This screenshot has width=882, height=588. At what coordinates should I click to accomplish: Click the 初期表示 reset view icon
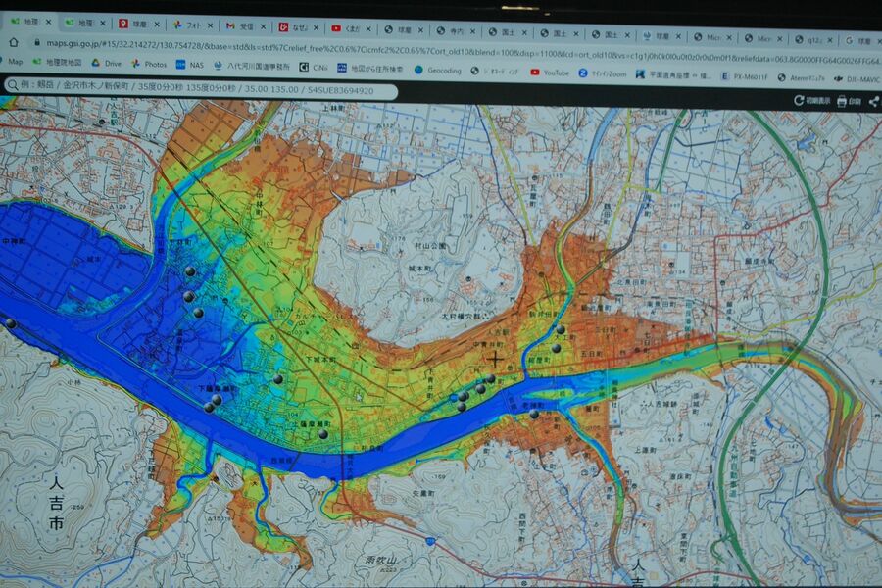(798, 101)
